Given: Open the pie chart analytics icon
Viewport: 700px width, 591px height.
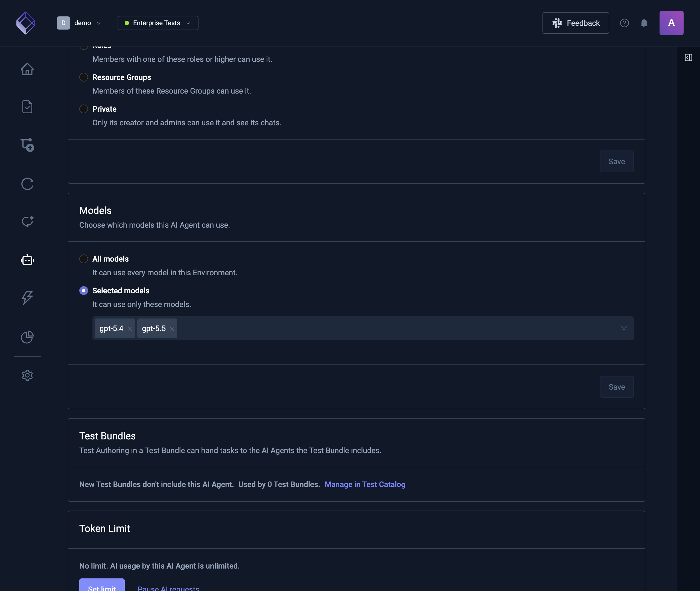Looking at the screenshot, I should click(x=27, y=337).
